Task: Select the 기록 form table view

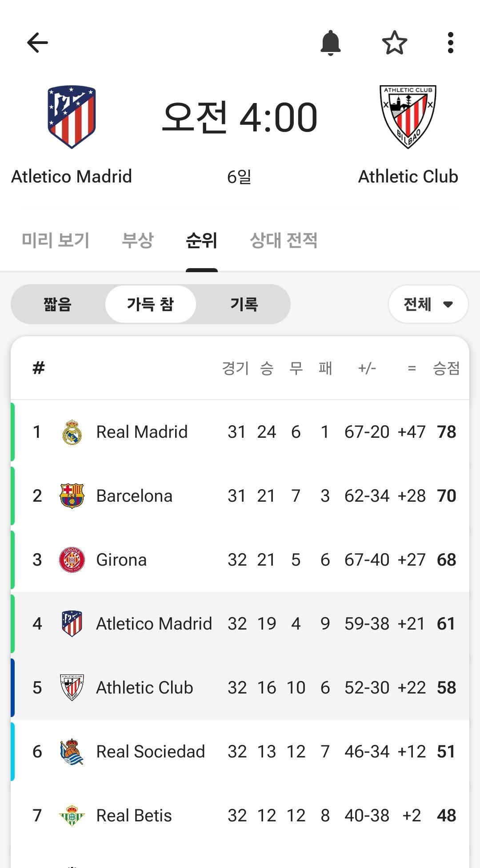Action: tap(244, 304)
